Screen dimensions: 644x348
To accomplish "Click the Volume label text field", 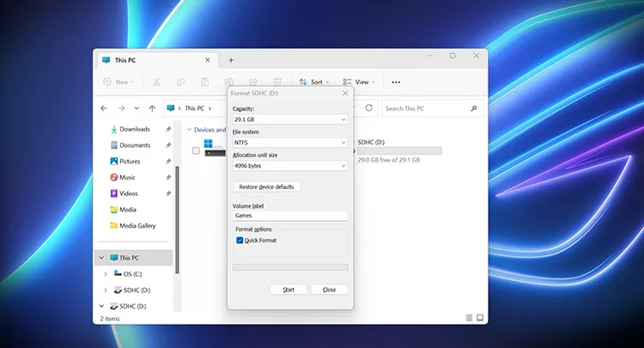I will (x=290, y=216).
